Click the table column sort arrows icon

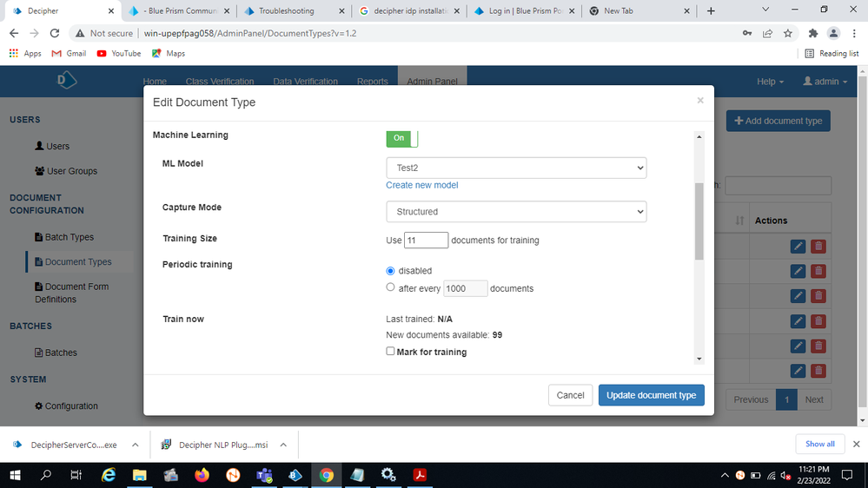pyautogui.click(x=739, y=221)
